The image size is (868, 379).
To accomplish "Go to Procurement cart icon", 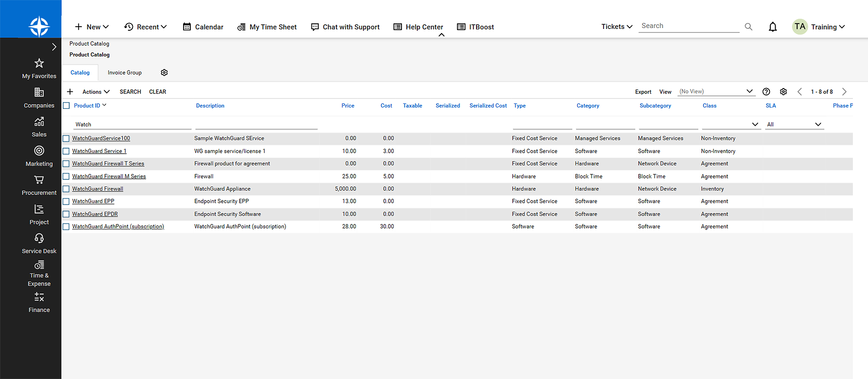I will pyautogui.click(x=39, y=180).
